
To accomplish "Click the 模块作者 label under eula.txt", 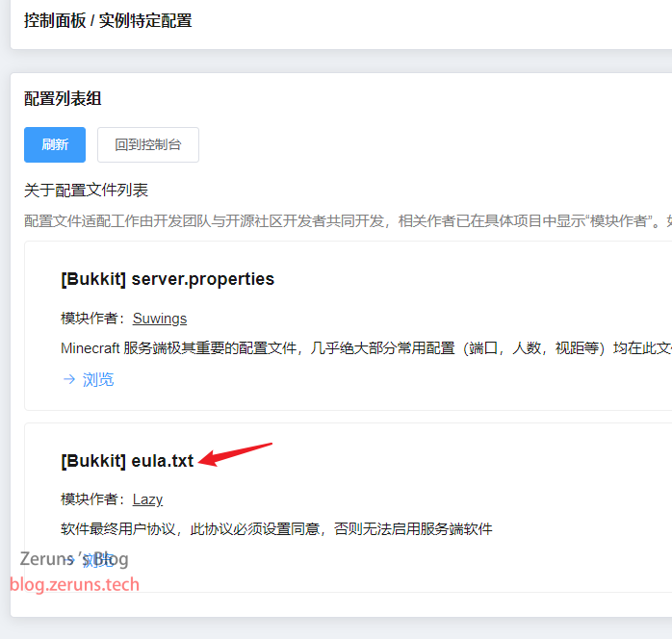I will coord(93,499).
